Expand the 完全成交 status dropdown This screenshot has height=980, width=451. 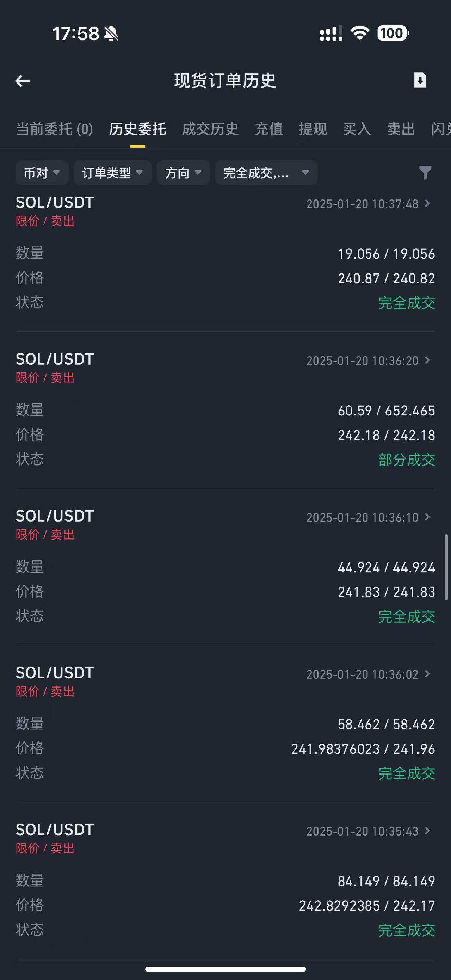pyautogui.click(x=266, y=173)
